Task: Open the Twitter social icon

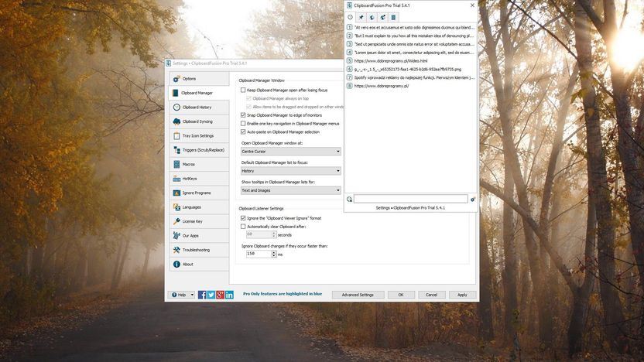Action: (x=211, y=295)
